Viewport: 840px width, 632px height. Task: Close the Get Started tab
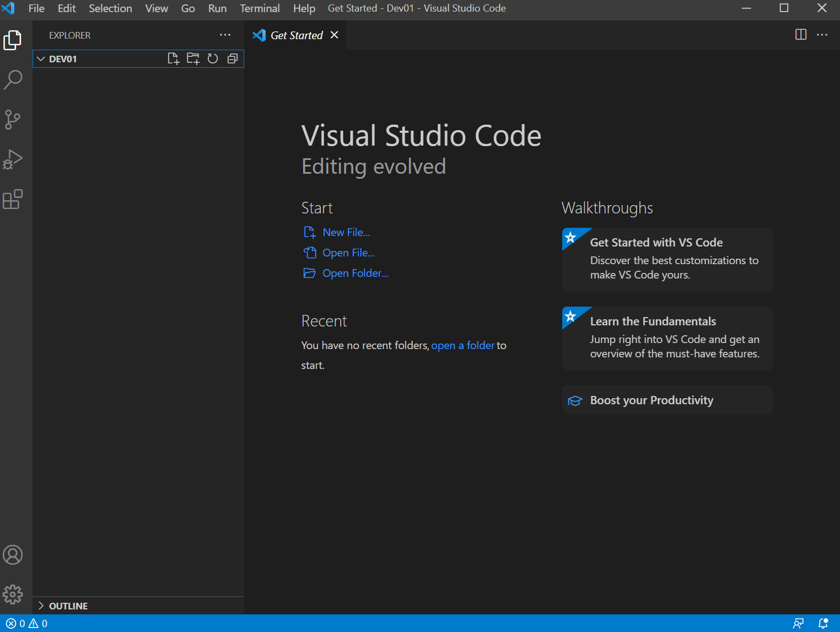(334, 35)
